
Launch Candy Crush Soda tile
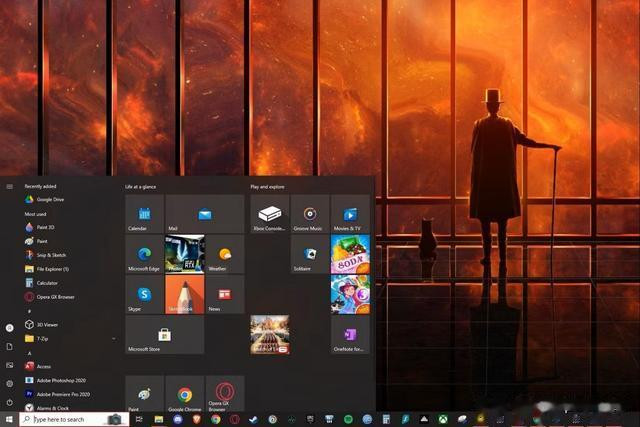350,254
